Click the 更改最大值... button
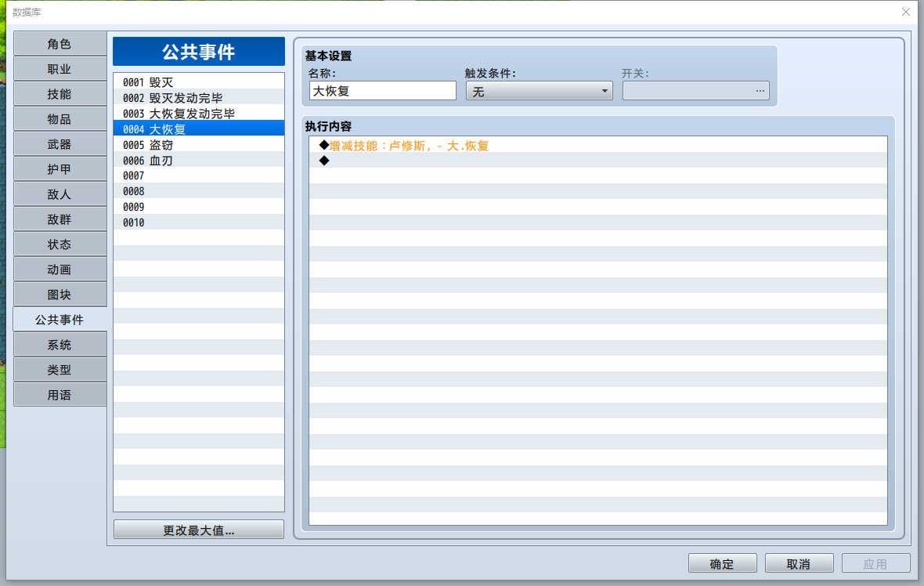 coord(199,530)
